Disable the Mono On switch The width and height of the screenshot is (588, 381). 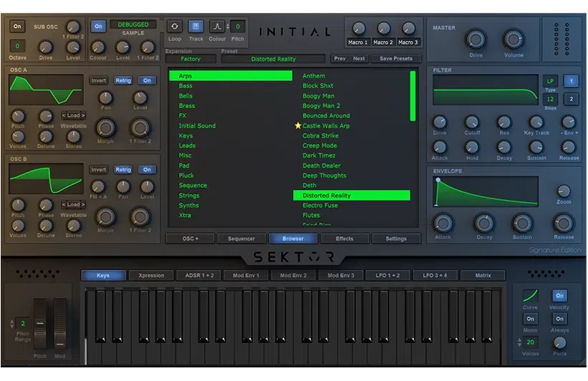[530, 319]
